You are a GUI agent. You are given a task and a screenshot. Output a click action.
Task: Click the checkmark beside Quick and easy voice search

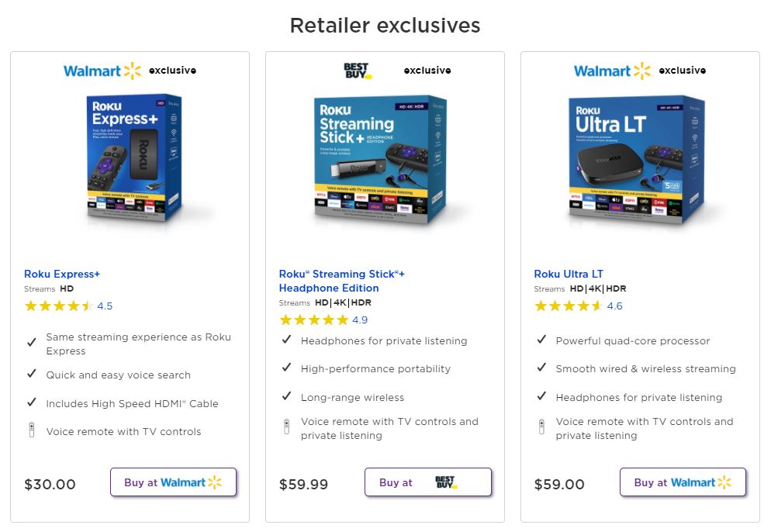(32, 374)
